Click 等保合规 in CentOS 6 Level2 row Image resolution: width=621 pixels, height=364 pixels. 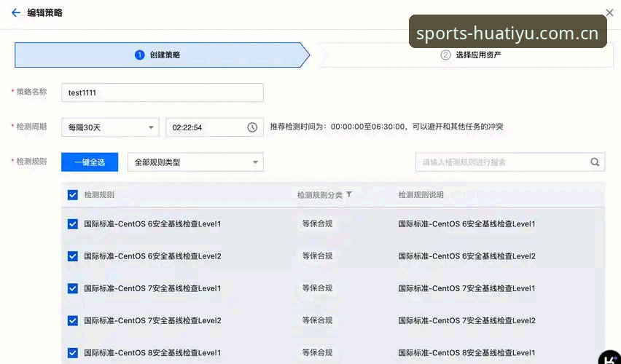coord(317,256)
